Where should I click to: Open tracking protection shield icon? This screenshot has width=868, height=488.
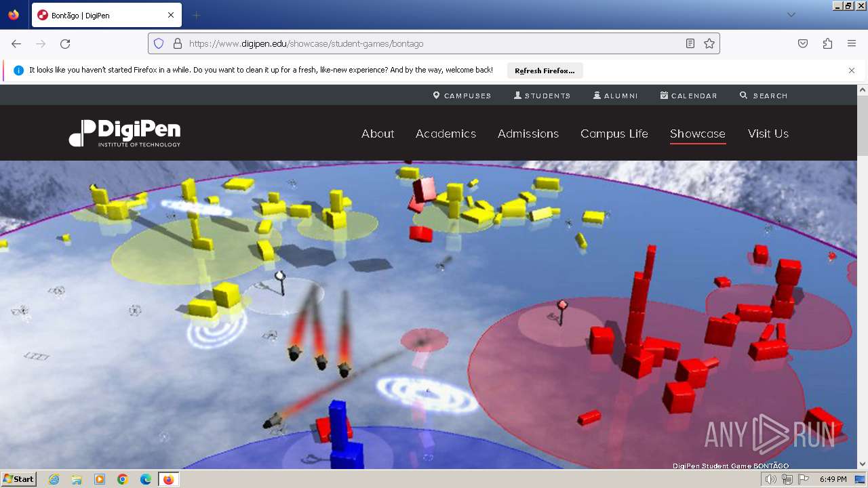[159, 43]
